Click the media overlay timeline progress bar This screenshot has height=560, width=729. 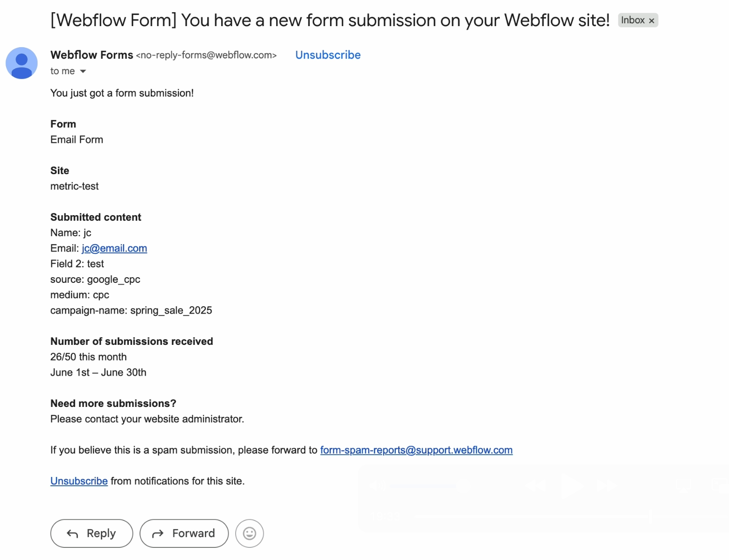532,516
